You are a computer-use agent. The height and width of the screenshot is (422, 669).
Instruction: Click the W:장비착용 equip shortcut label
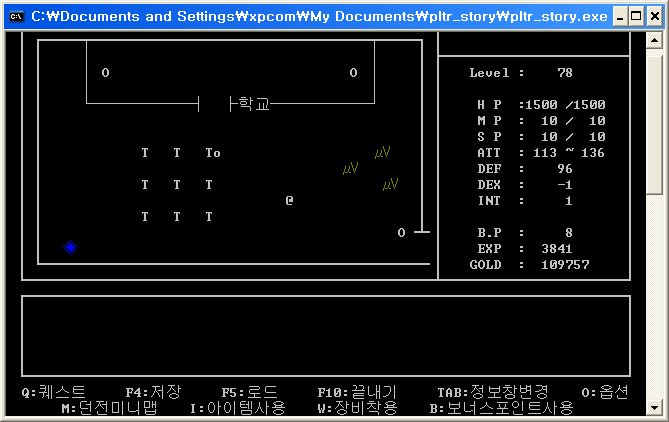pos(358,408)
